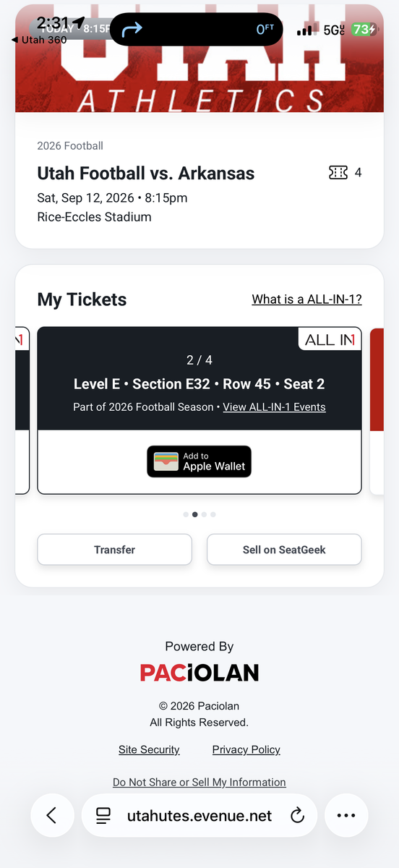Return to the Utah 360 app
Screen dimensions: 399x868
pos(39,40)
